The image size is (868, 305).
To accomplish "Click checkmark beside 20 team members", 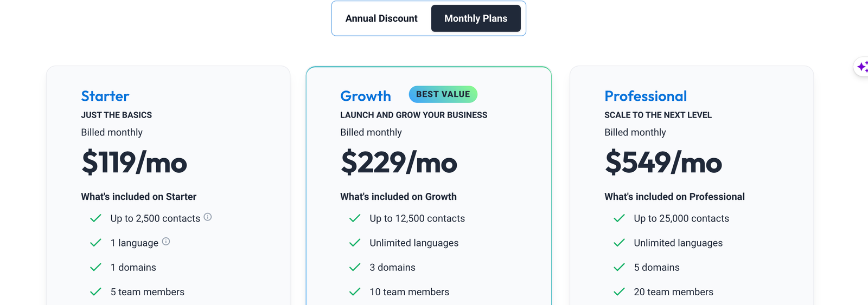I will point(619,292).
